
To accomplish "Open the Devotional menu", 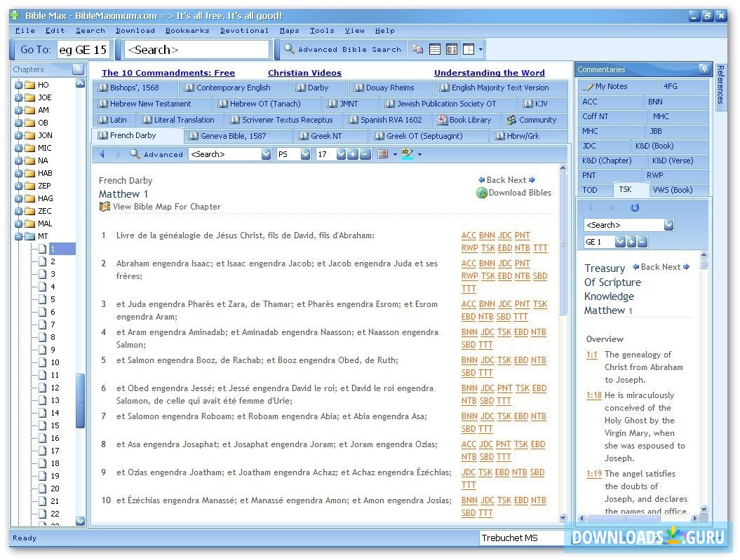I will [244, 31].
